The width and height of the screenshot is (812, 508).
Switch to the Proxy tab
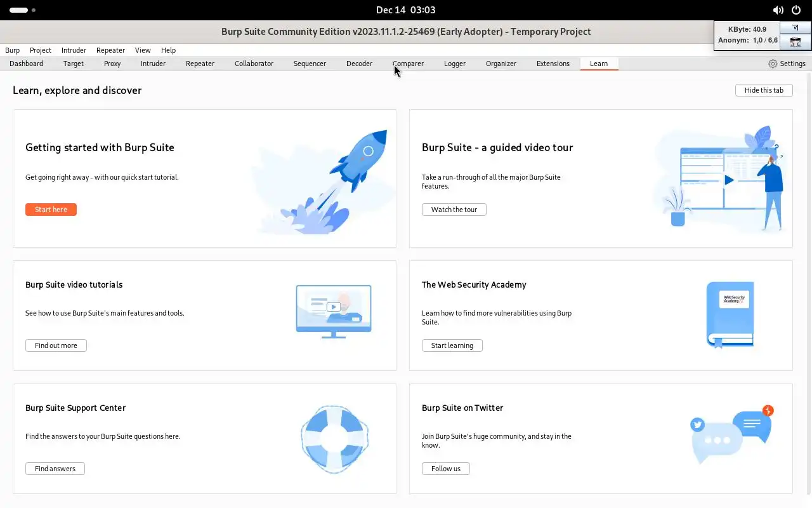pyautogui.click(x=112, y=63)
